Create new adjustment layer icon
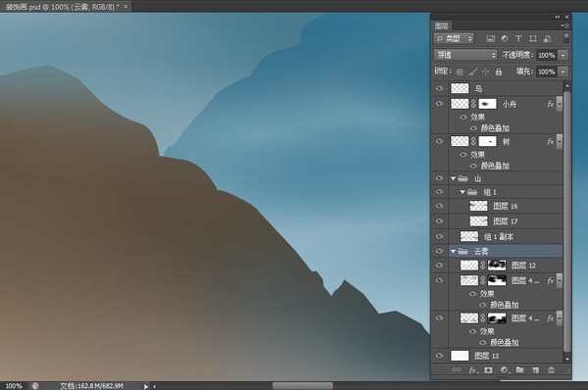This screenshot has width=588, height=390. [505, 370]
